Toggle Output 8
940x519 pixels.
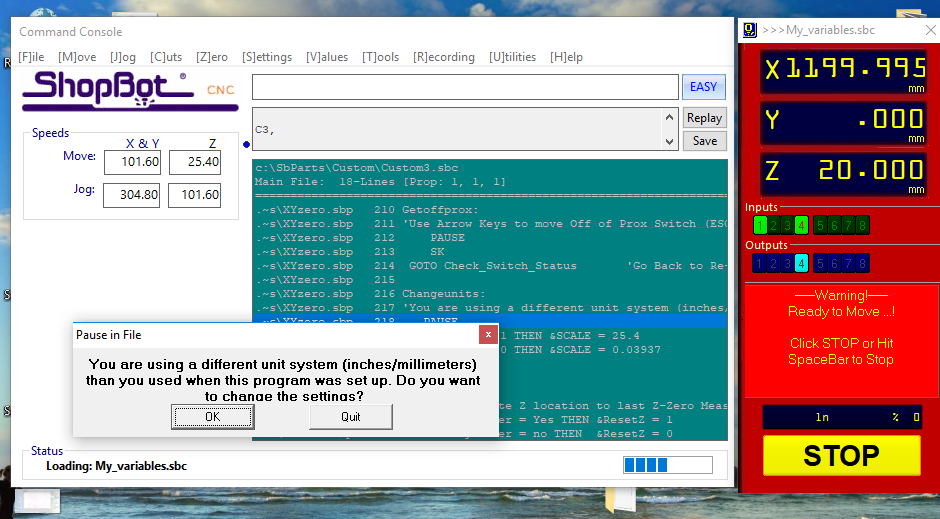coord(862,263)
